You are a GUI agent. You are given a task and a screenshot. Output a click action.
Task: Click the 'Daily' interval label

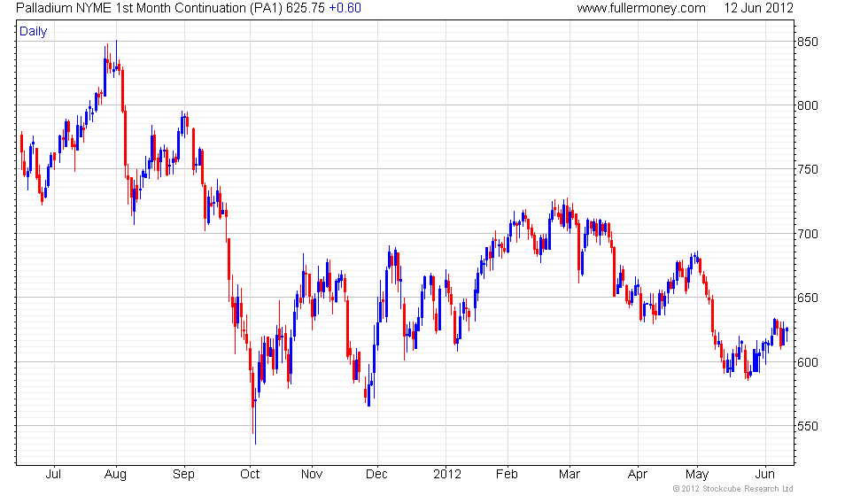click(x=34, y=32)
